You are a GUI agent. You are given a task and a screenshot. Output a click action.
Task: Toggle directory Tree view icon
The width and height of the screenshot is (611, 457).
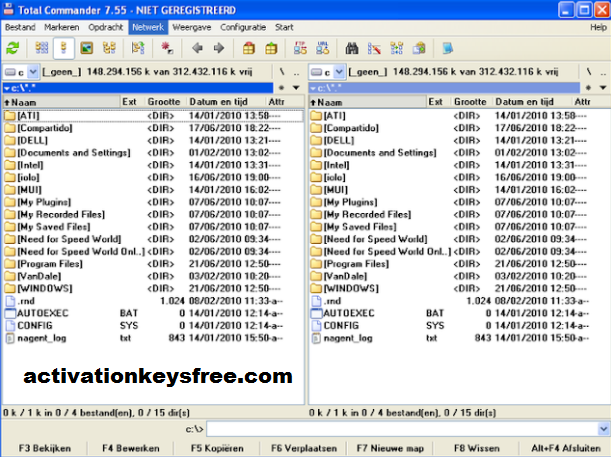[109, 48]
